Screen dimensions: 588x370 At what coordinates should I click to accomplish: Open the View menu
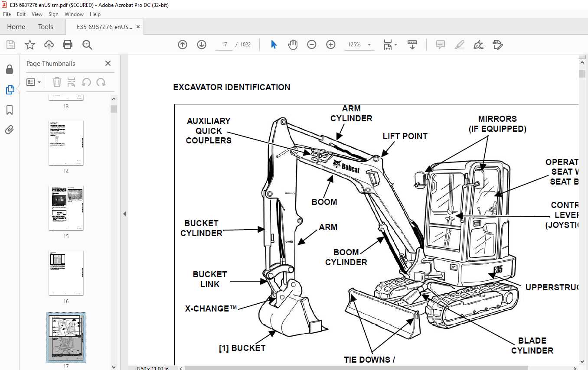tap(37, 14)
